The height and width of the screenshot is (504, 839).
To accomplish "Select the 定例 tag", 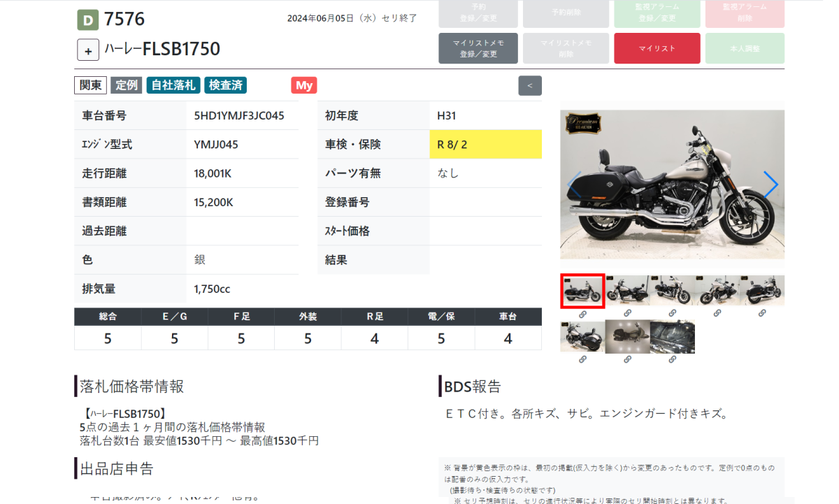I will [x=127, y=85].
